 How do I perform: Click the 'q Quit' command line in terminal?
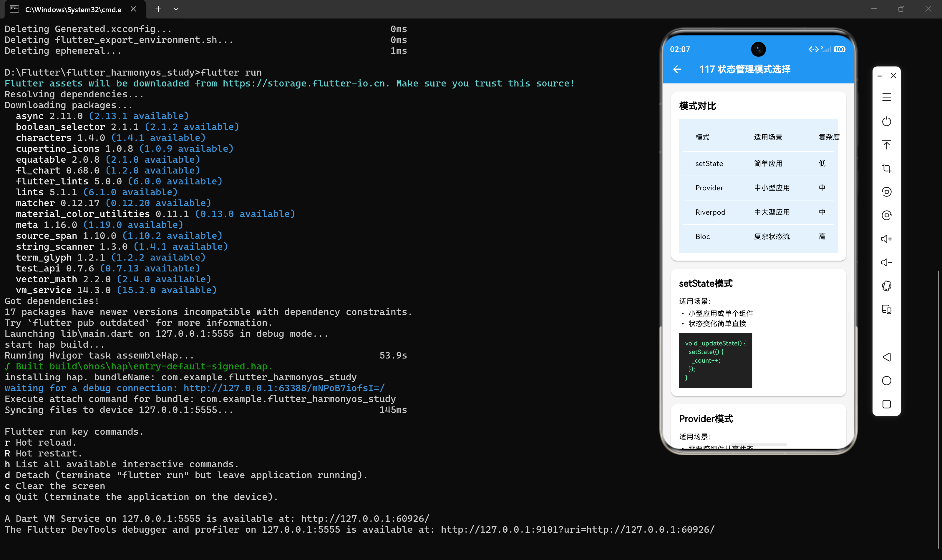click(x=141, y=497)
